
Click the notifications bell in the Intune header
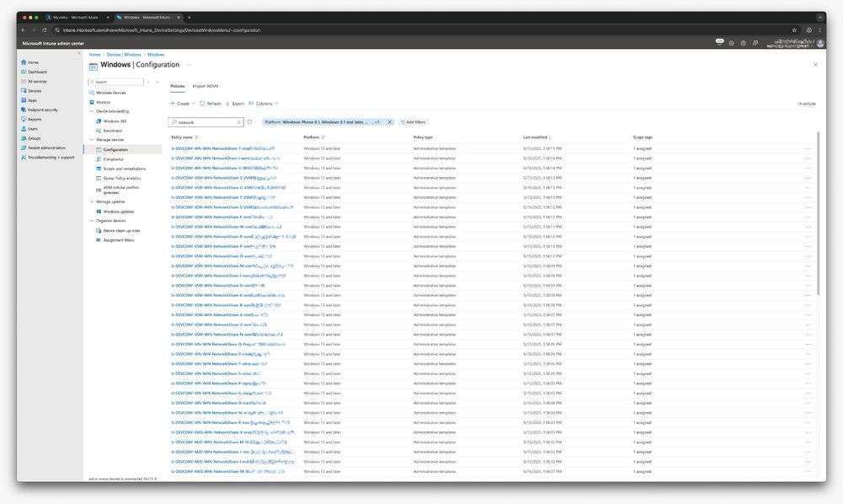(x=719, y=42)
